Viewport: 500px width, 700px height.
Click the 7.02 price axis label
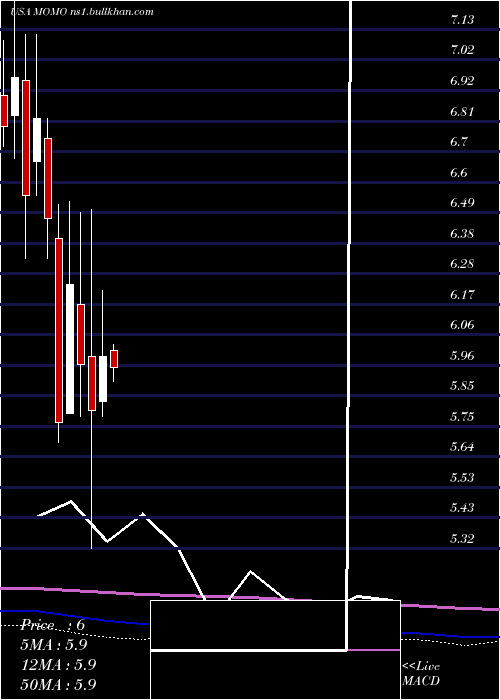click(x=462, y=50)
